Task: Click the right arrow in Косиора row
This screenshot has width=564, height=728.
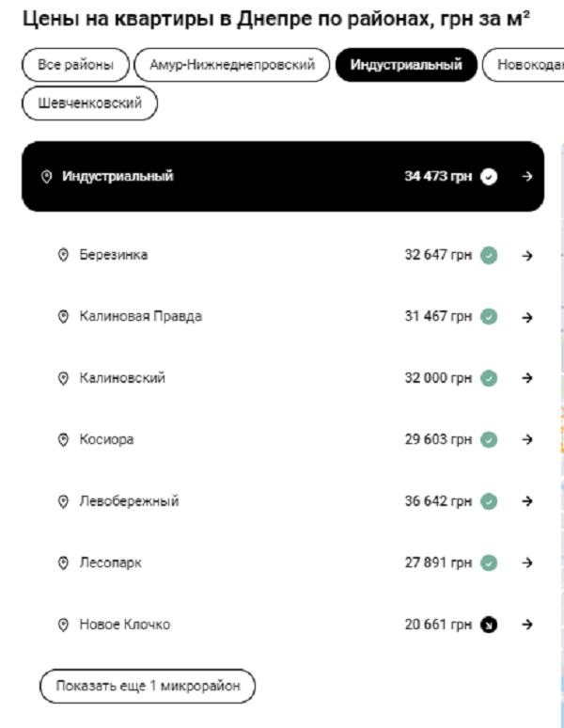Action: tap(527, 439)
